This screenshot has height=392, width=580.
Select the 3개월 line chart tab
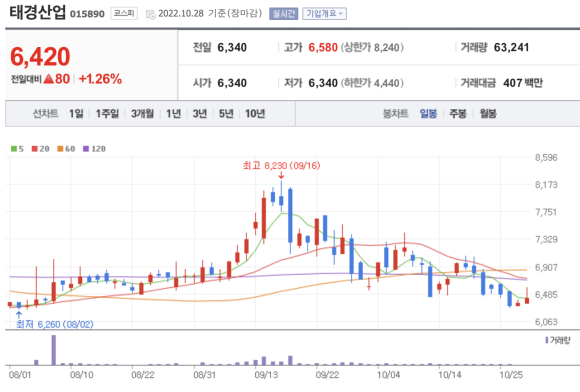tap(142, 114)
